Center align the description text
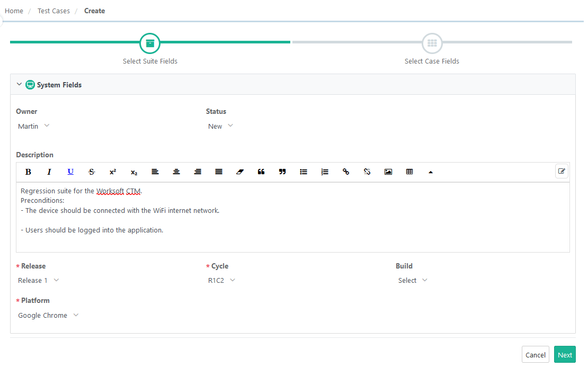The height and width of the screenshot is (367, 588). click(x=176, y=172)
